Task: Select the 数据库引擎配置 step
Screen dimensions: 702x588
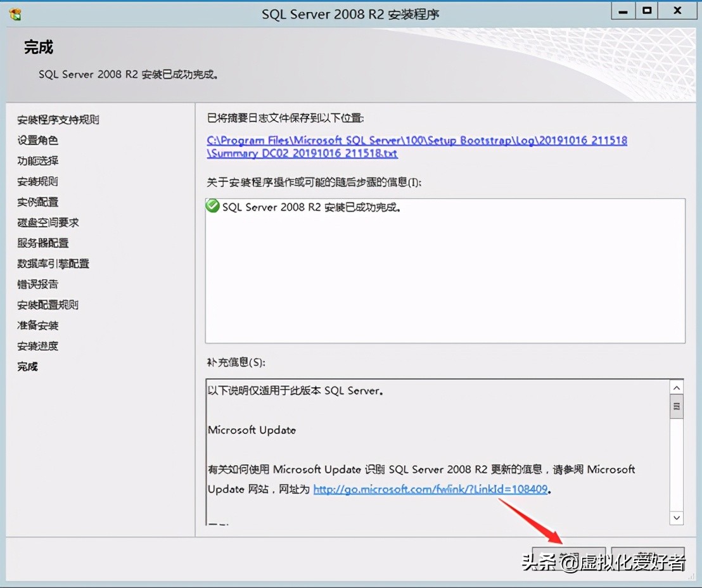Action: point(53,264)
